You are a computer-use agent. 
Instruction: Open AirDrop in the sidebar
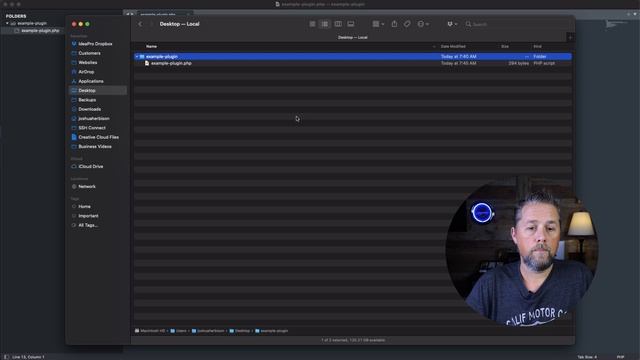(86, 72)
